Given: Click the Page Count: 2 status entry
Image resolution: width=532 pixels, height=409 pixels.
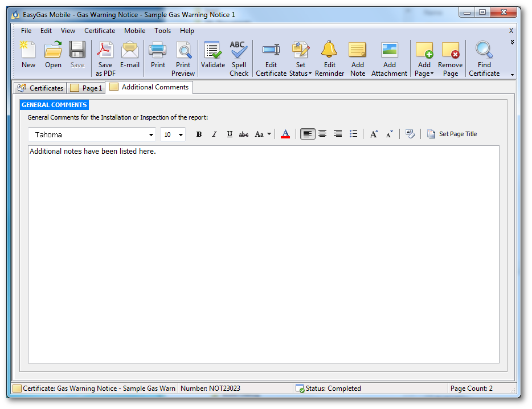Looking at the screenshot, I should [x=471, y=388].
